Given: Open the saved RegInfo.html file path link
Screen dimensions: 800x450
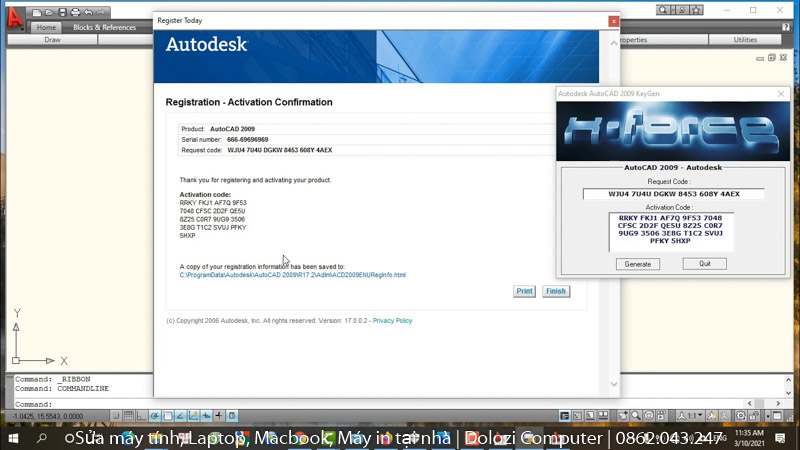Looking at the screenshot, I should click(292, 275).
